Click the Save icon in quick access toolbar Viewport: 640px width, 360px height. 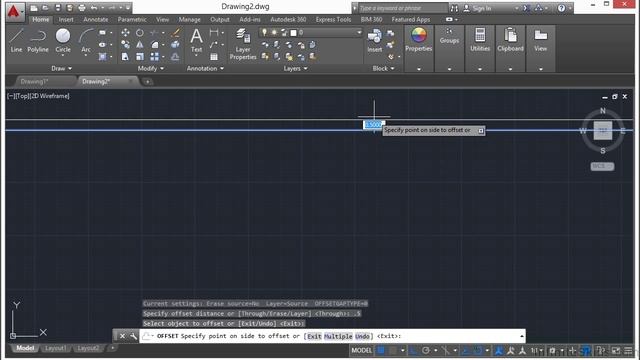click(58, 8)
